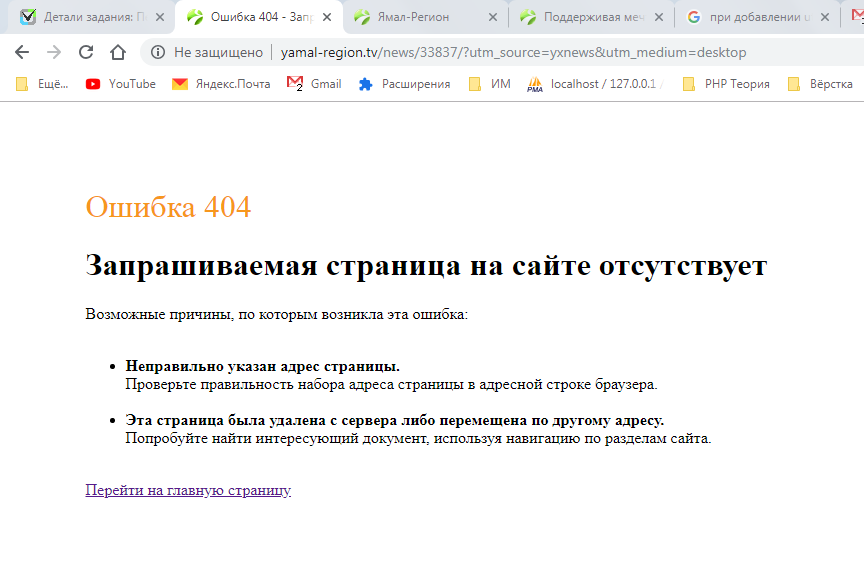Viewport: 864px width, 572px height.
Task: Close the 'Ошибка 404' tab
Action: 326,17
